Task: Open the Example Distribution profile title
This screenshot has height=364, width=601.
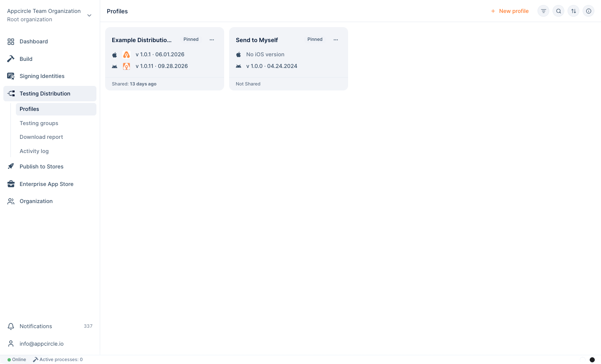Action: (x=142, y=40)
